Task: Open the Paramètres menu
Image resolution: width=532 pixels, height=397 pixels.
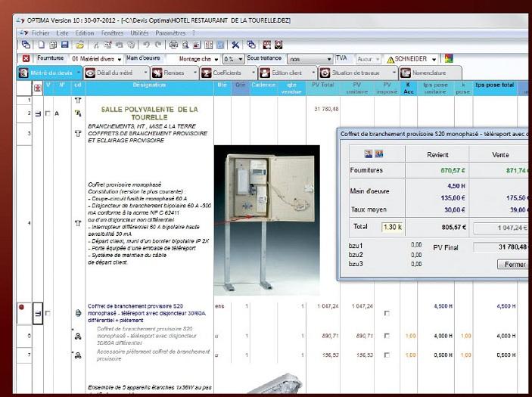Action: tap(170, 33)
